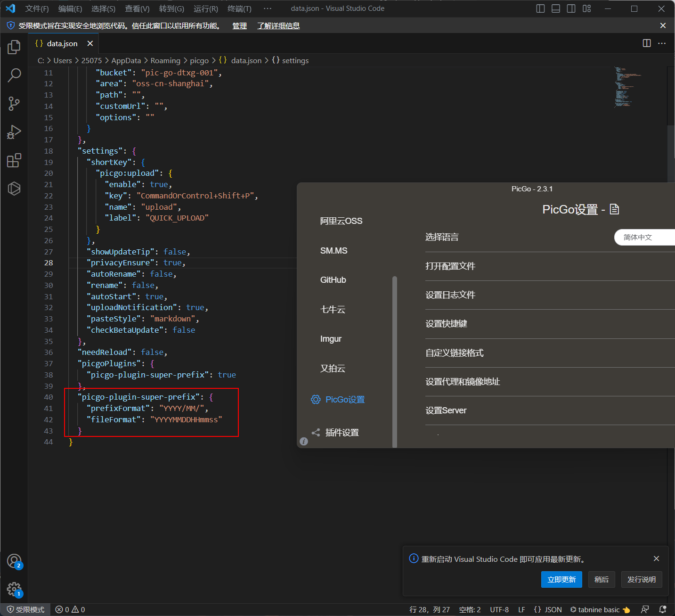Expand the settings breadcrumb
The width and height of the screenshot is (675, 616).
[290, 61]
